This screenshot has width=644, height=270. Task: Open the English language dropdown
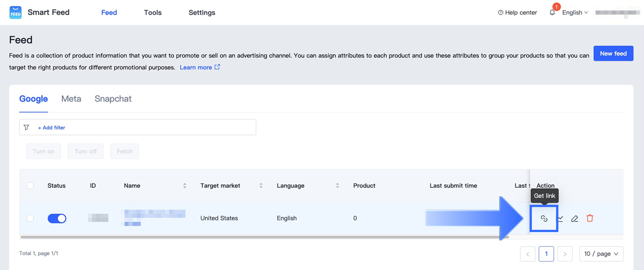tap(575, 13)
